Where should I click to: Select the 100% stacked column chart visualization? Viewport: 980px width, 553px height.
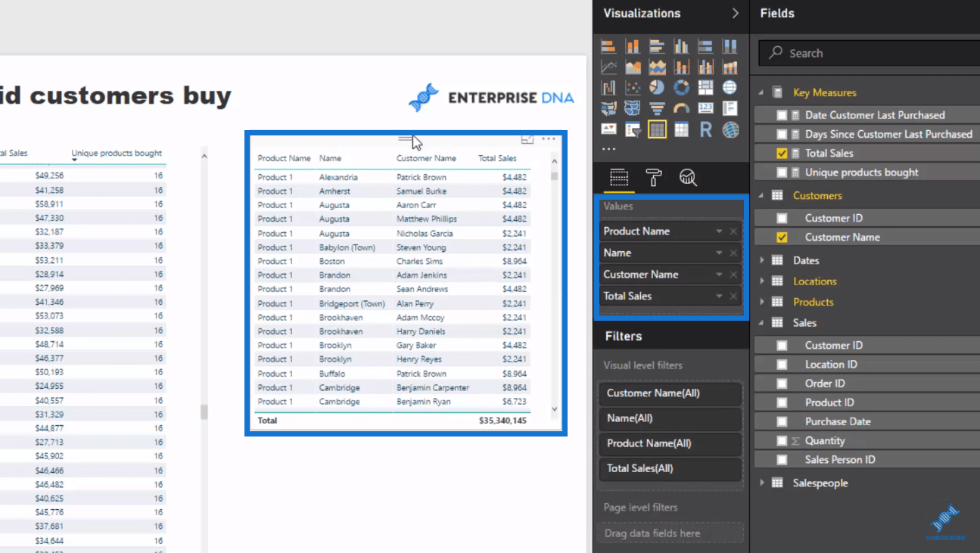pos(730,47)
